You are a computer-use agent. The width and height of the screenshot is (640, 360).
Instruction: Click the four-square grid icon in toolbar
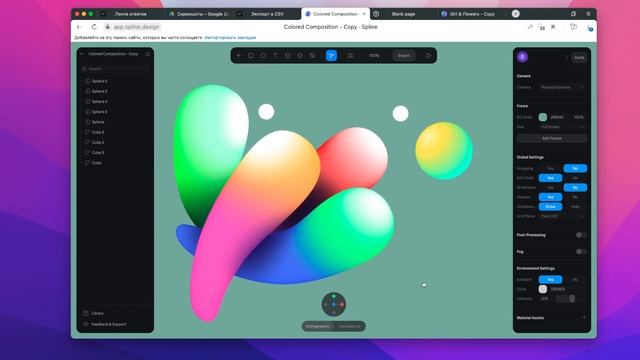pos(350,56)
